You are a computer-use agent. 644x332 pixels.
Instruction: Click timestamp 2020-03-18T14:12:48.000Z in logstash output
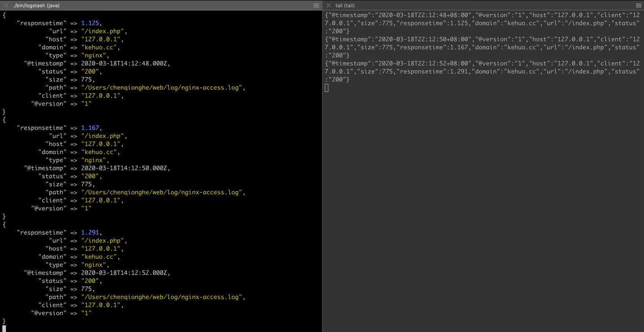124,64
